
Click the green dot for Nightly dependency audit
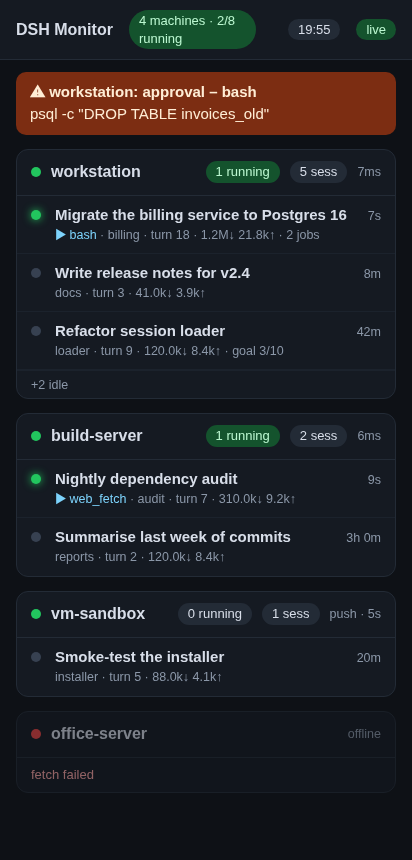[36, 479]
